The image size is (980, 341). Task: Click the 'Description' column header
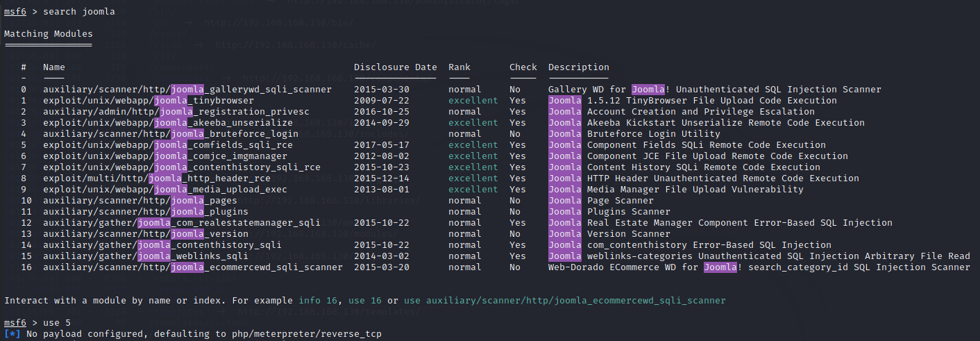578,67
